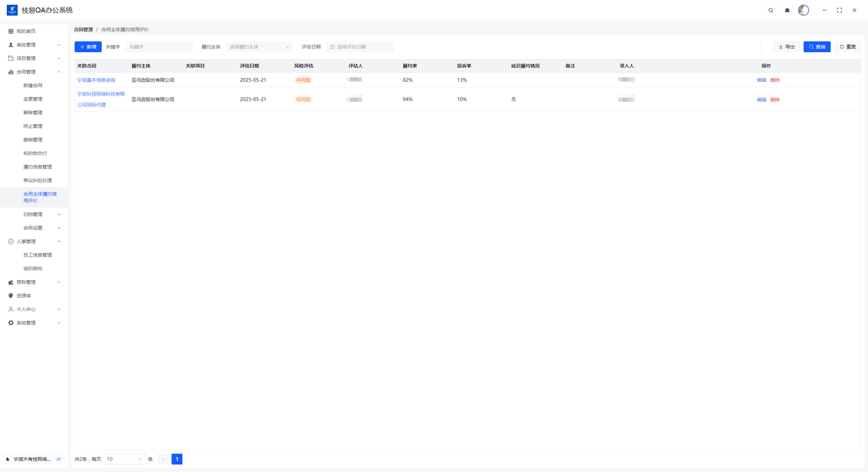The image size is (868, 472).
Task: Open the 选择履约主体 dropdown
Action: point(259,47)
